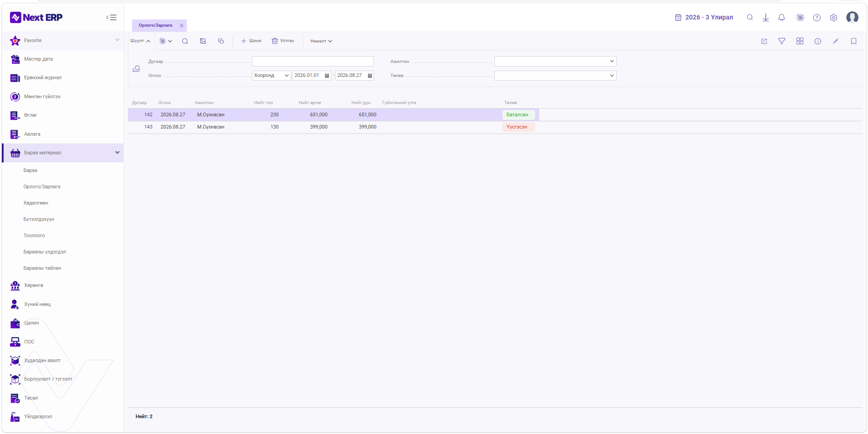868x434 pixels.
Task: Open Тооллого in the sidebar
Action: click(x=34, y=236)
